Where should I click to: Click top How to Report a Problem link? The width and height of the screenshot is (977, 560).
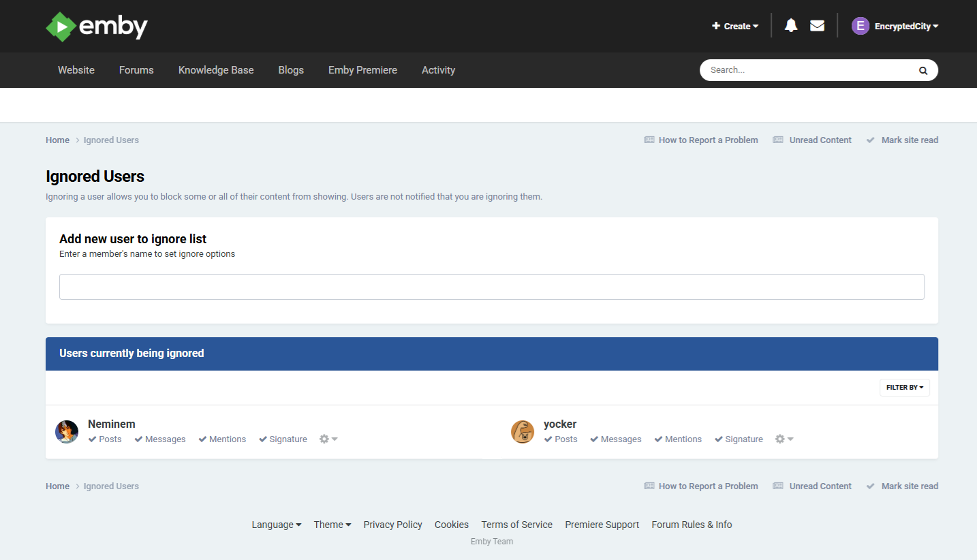click(701, 140)
